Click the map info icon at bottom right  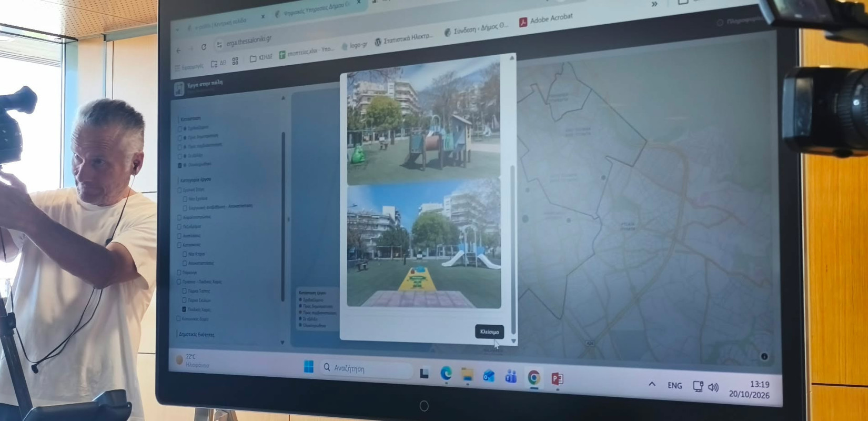point(764,357)
